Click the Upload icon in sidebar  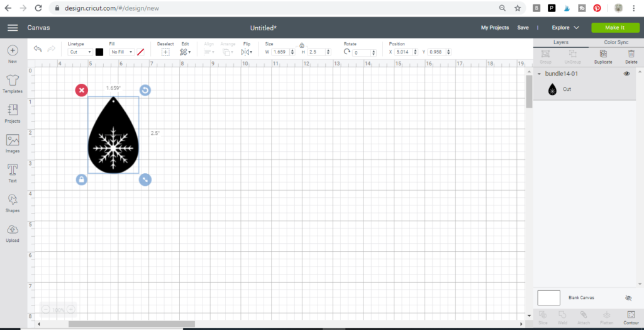(13, 230)
